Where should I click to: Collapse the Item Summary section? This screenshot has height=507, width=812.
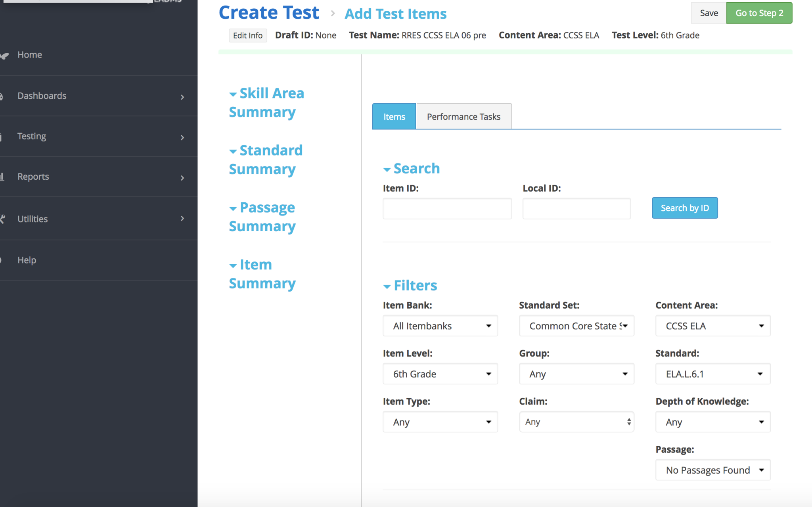(233, 266)
